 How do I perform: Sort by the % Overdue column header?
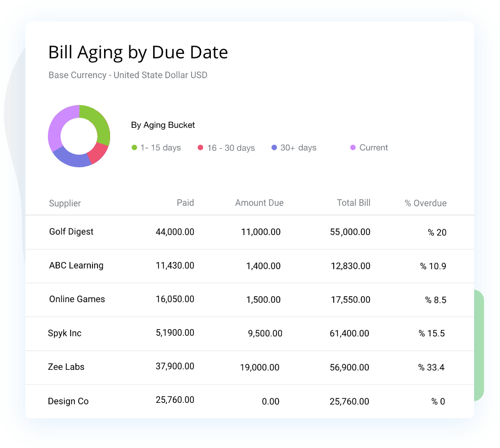click(x=425, y=203)
